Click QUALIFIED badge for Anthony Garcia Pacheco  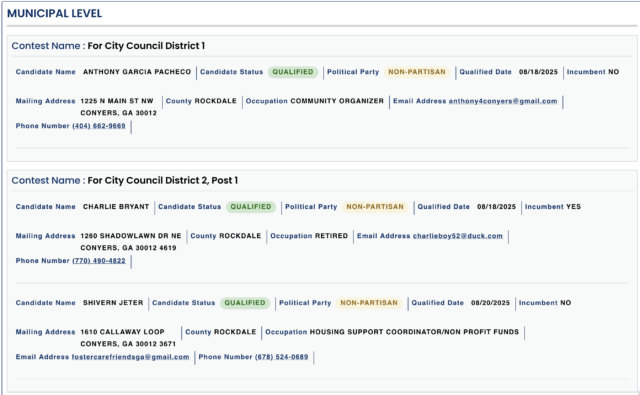293,72
